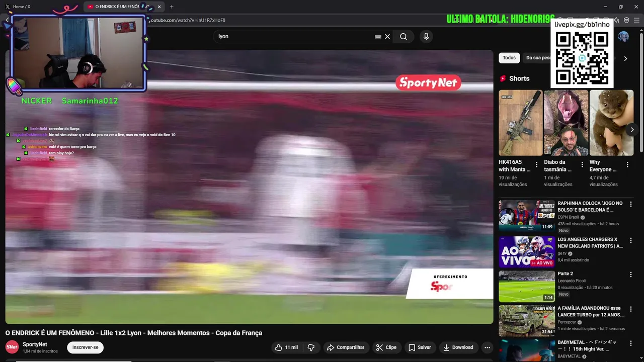Open YouTube account avatar menu
Viewport: 644px width, 362px height.
coord(623,36)
